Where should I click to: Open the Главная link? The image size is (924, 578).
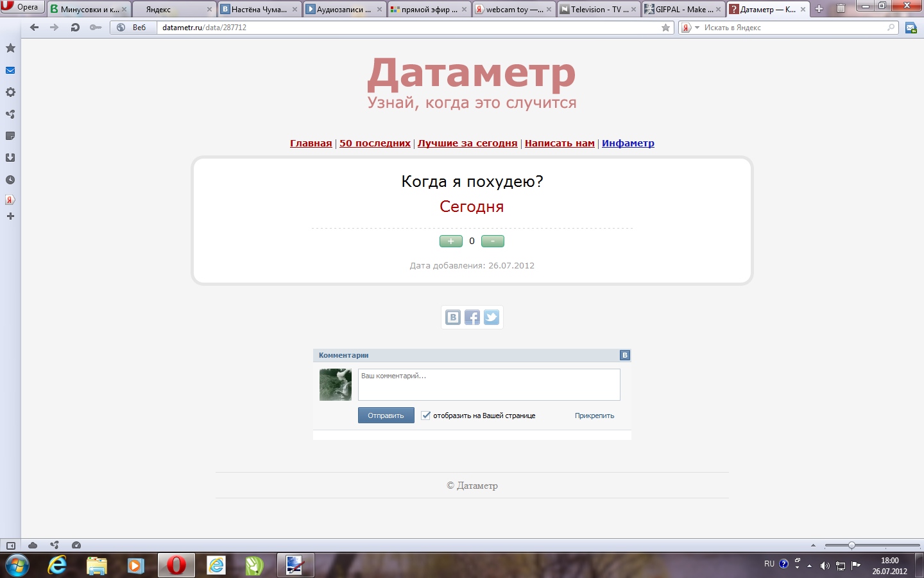pos(311,143)
